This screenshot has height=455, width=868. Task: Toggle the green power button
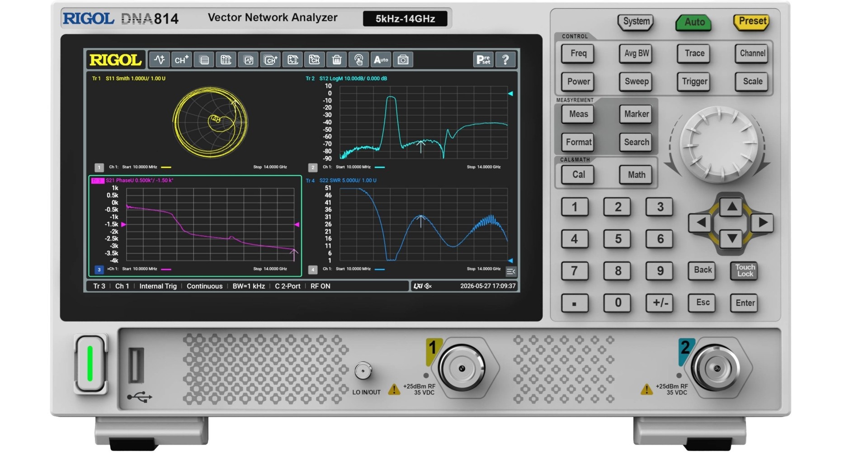(90, 363)
